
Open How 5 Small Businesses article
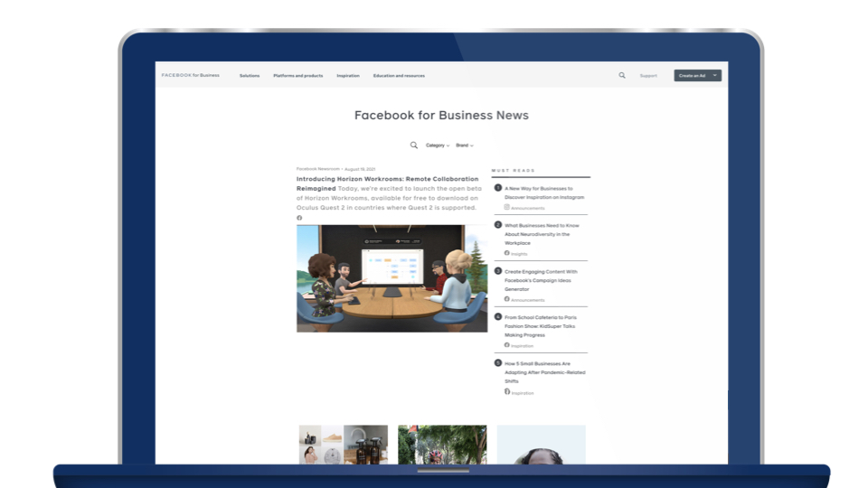point(544,372)
